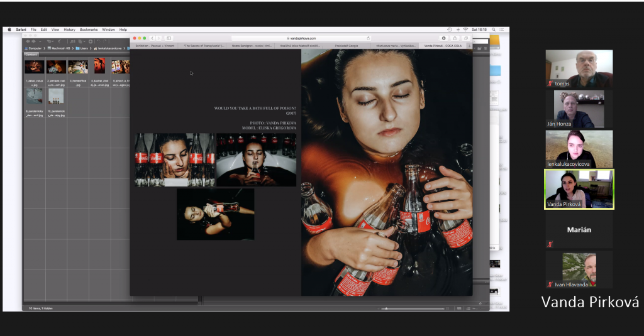Open the bathtub drinking Coca-Cola photo
The image size is (644, 336).
[x=257, y=160]
